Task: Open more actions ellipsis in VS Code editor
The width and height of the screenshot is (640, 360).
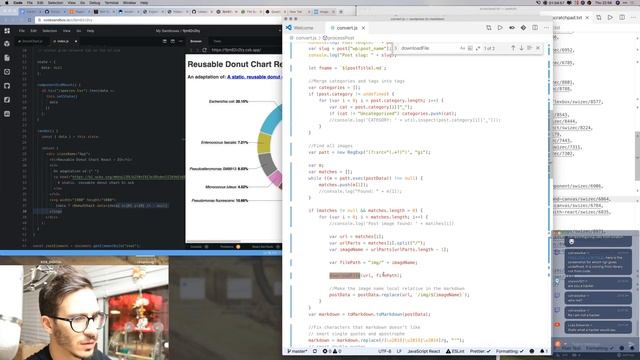Action: coord(546,28)
